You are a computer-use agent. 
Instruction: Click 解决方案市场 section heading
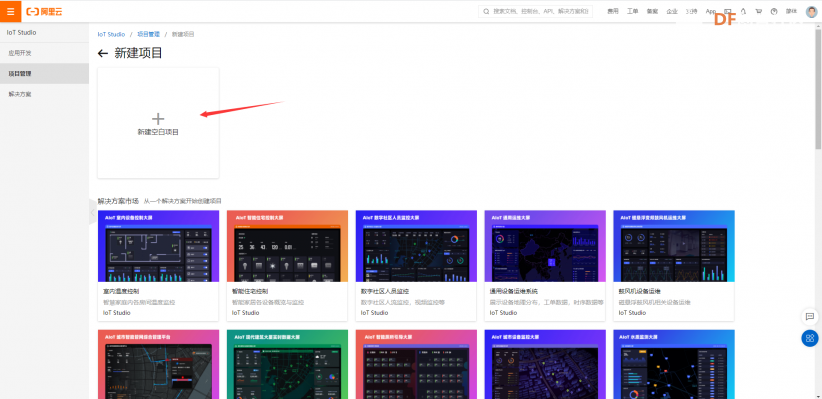point(118,201)
